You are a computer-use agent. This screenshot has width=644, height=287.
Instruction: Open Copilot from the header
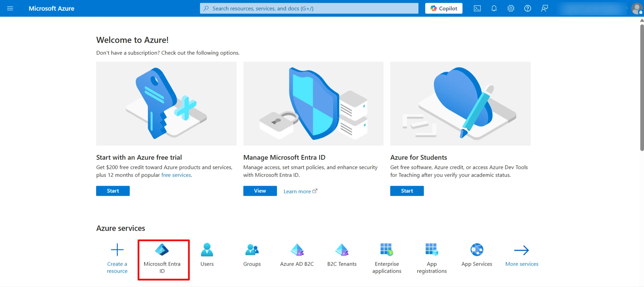click(x=444, y=8)
